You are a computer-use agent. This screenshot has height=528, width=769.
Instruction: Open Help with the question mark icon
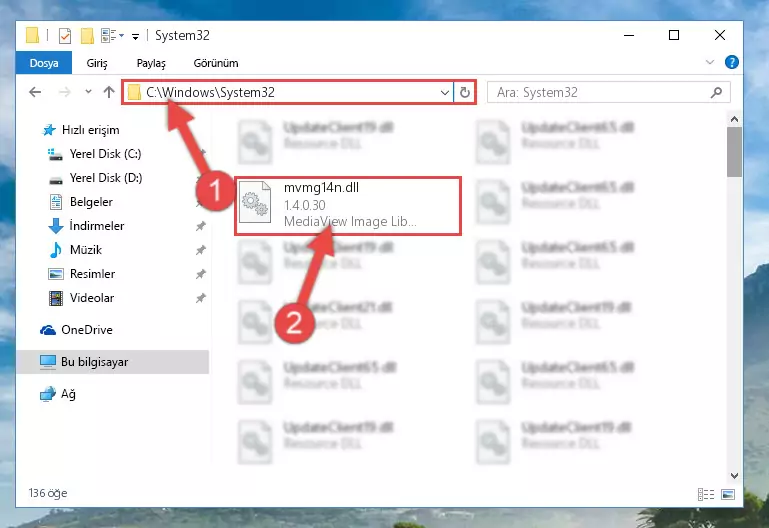732,62
